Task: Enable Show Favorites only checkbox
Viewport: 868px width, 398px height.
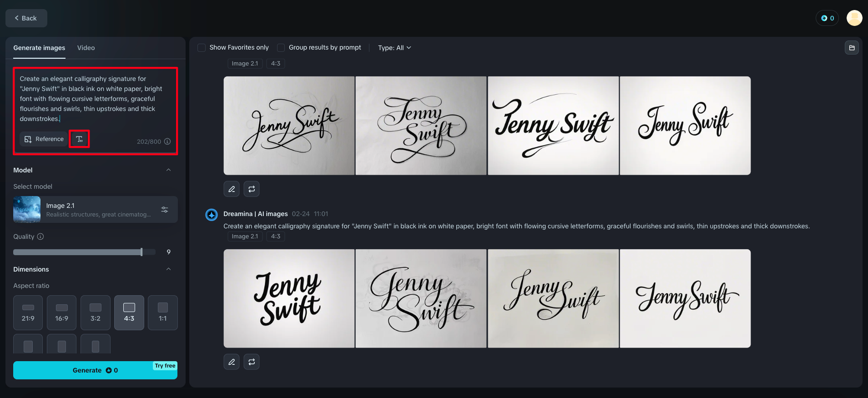Action: tap(202, 48)
